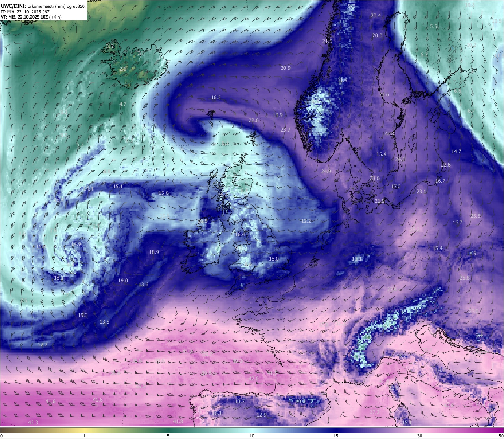
Task: Click the 22.6 value label
Action: coord(446,165)
